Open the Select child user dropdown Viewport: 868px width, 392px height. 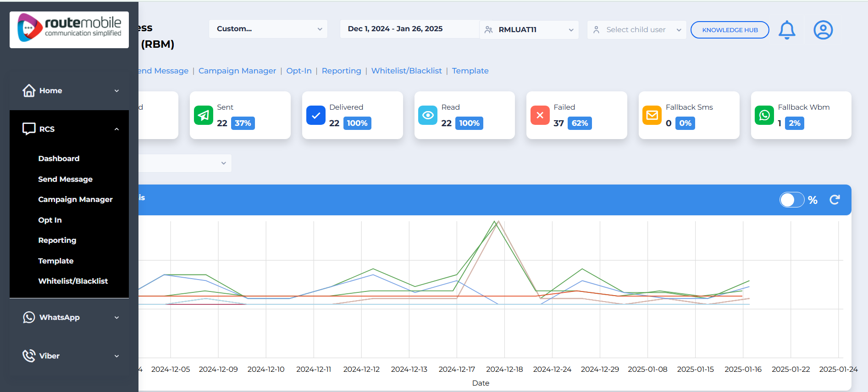point(636,30)
